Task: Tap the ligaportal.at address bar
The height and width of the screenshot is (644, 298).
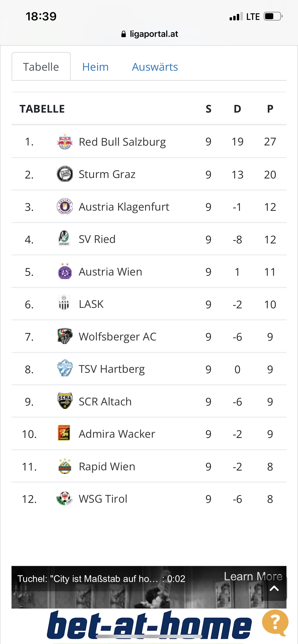Action: coord(149,34)
